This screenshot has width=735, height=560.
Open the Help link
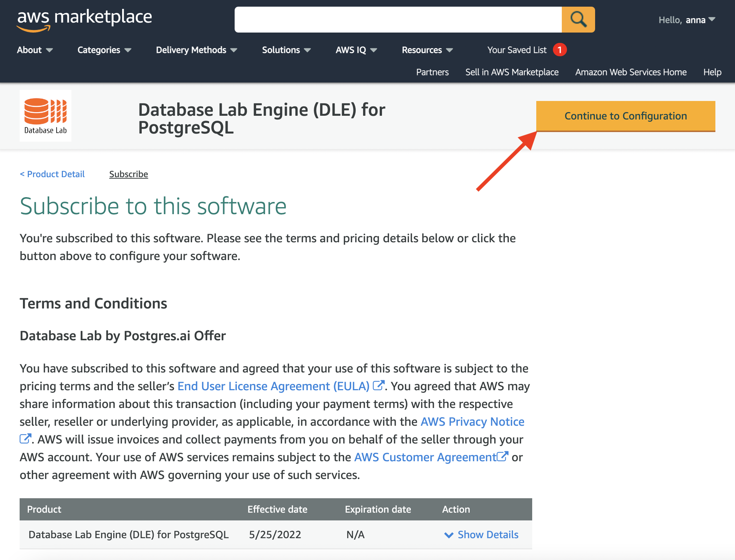(x=712, y=72)
